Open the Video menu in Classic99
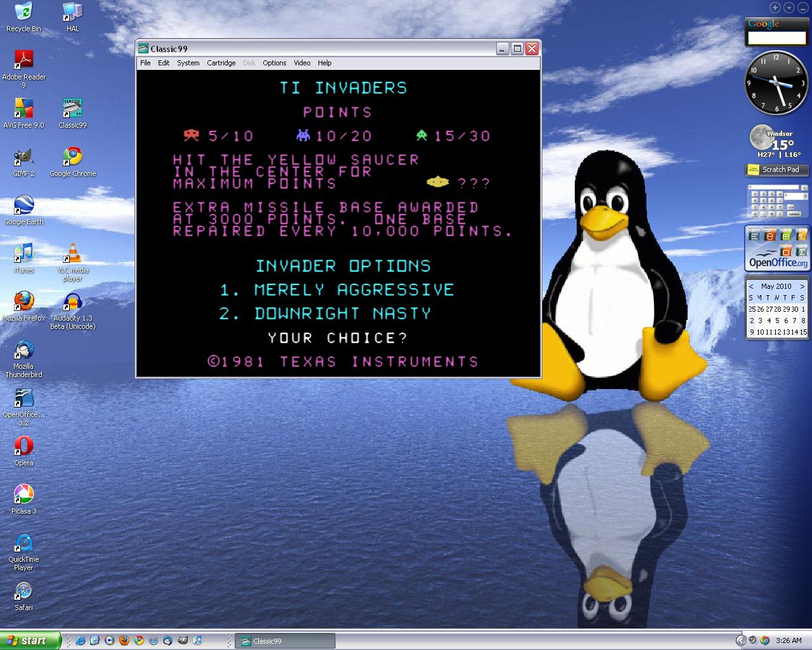Viewport: 812px width, 650px height. (x=302, y=63)
